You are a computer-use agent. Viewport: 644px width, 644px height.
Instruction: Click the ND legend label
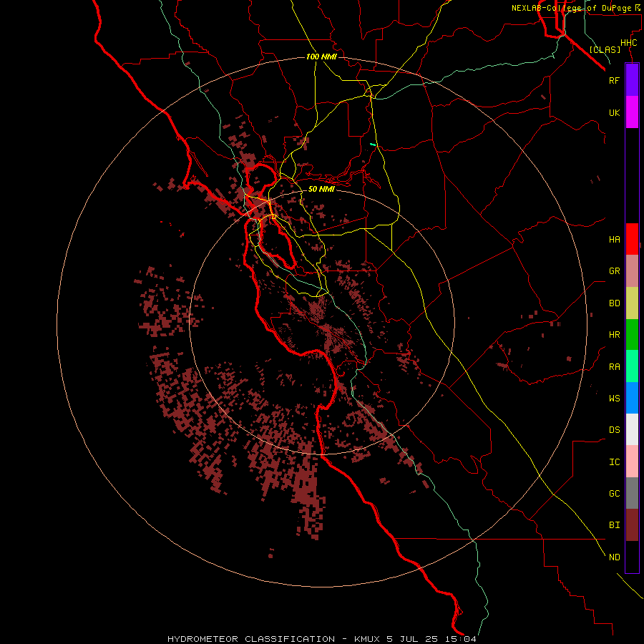click(x=614, y=557)
